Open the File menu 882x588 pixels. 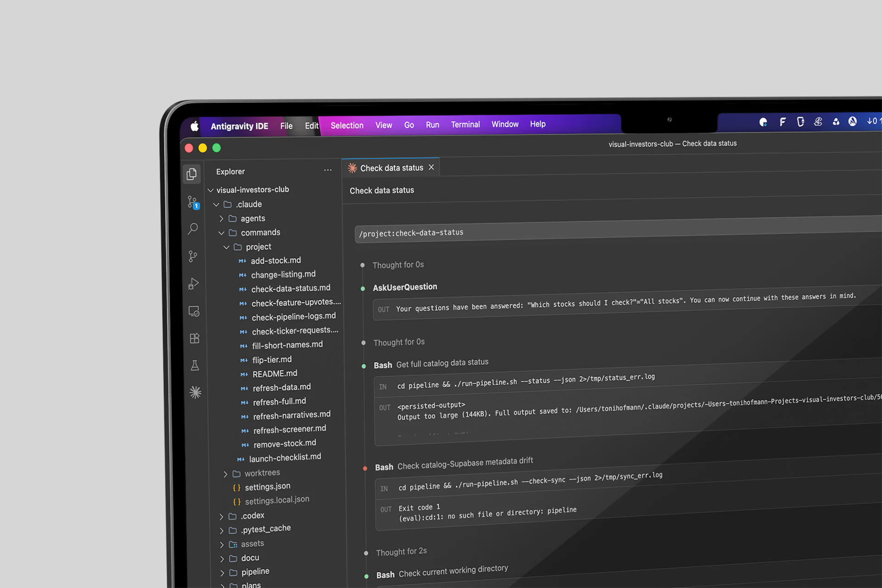point(286,126)
